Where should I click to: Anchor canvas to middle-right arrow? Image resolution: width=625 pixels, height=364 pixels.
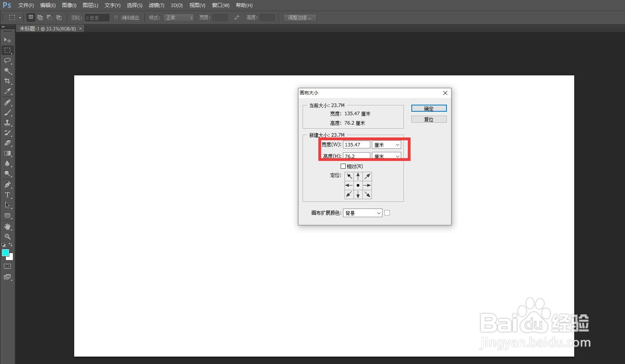(367, 185)
